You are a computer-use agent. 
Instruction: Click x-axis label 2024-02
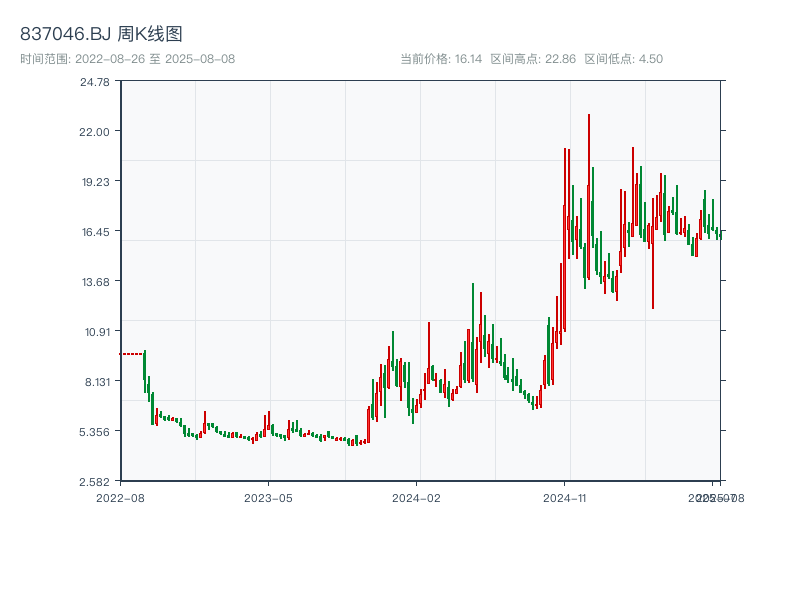pyautogui.click(x=416, y=498)
